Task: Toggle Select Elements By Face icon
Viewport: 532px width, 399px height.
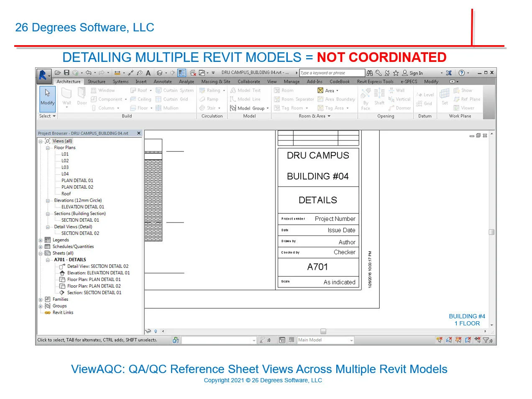Action: 468,340
